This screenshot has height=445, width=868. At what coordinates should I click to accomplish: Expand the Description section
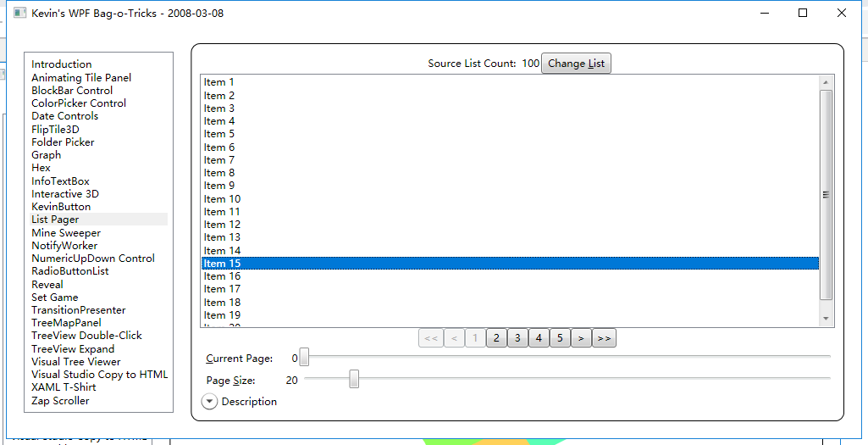pyautogui.click(x=209, y=402)
